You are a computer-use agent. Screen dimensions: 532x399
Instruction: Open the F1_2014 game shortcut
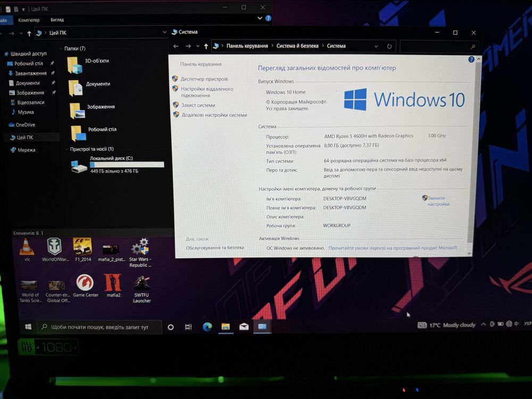(83, 250)
